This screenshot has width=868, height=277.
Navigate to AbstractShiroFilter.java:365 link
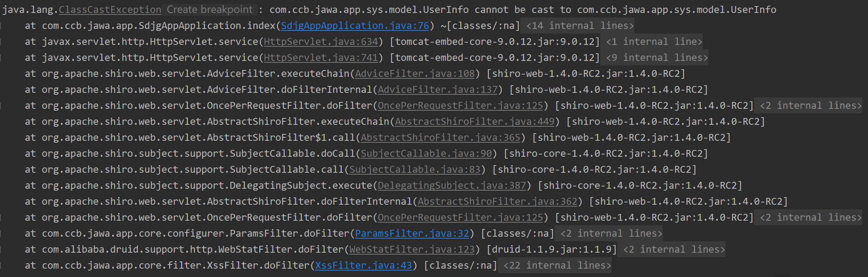pos(440,137)
